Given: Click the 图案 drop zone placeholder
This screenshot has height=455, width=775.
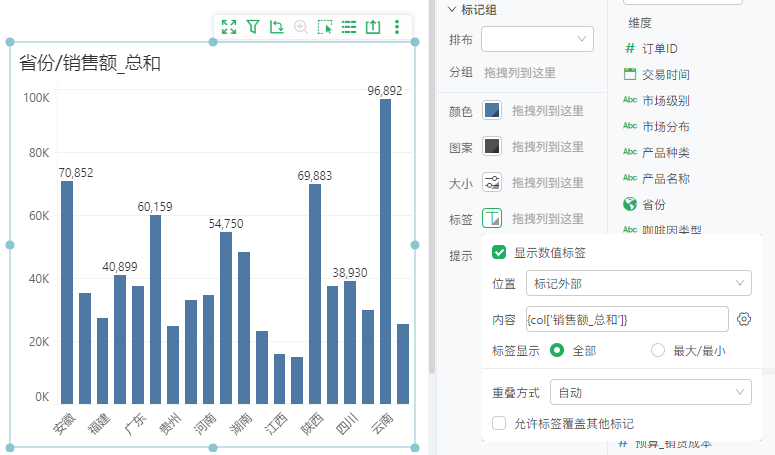Looking at the screenshot, I should coord(548,147).
